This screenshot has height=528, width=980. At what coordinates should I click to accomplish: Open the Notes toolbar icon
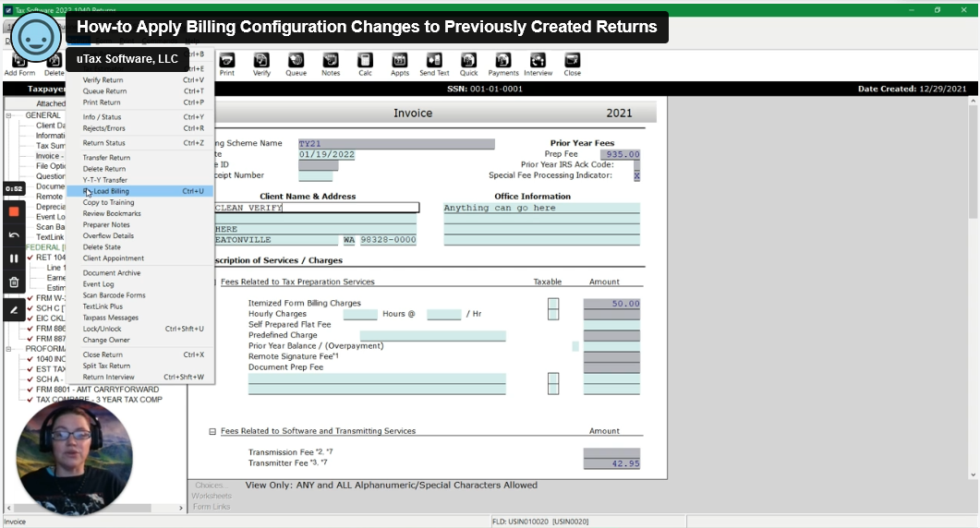coord(331,65)
